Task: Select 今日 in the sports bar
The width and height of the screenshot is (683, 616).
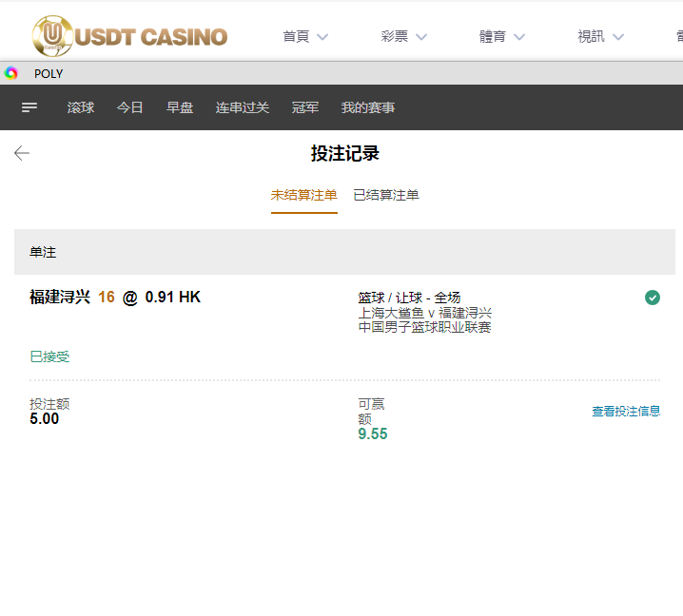Action: [129, 107]
